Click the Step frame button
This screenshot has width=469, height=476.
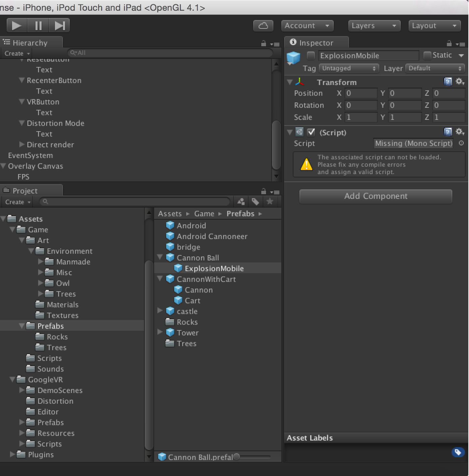tap(59, 25)
